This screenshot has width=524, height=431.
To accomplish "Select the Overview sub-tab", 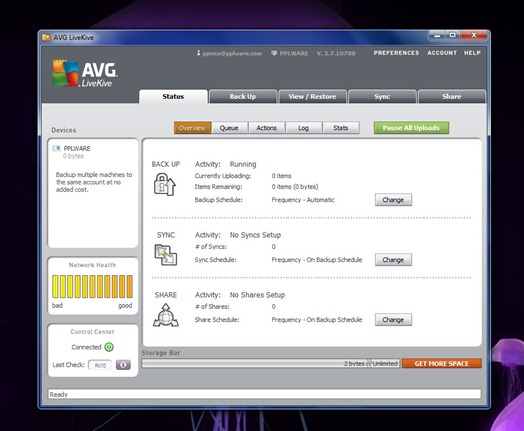I will 192,128.
